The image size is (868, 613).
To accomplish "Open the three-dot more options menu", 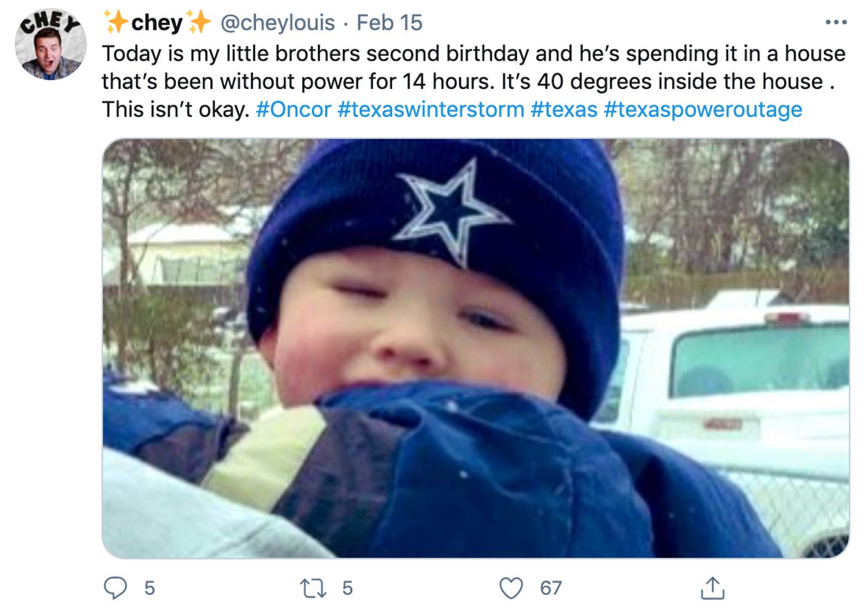I will [835, 23].
